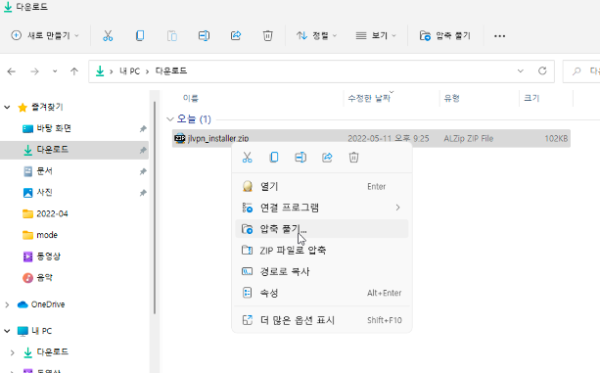Screen dimensions: 600x373
Task: Click the search box
Action: click(581, 71)
